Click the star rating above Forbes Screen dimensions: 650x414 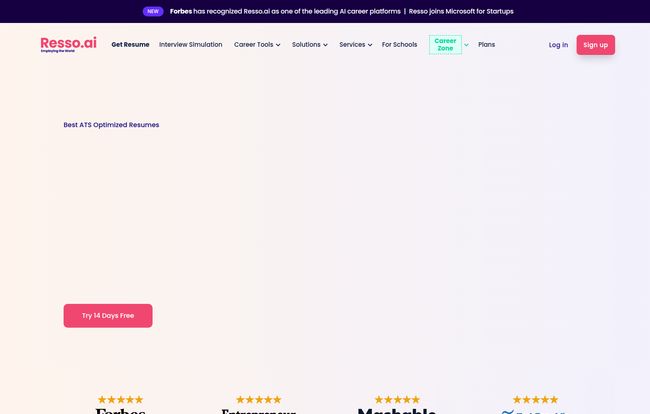120,399
